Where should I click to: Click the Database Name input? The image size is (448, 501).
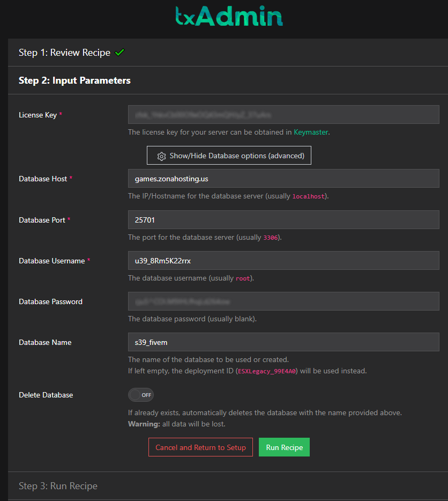coord(283,342)
